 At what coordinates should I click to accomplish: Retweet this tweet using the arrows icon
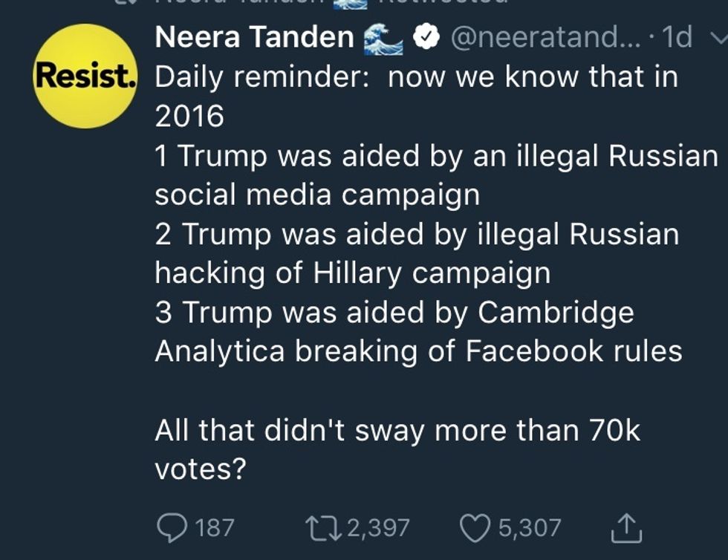[x=325, y=527]
